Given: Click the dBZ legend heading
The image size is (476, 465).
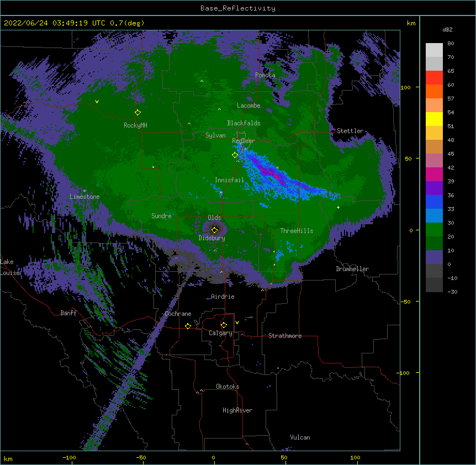Looking at the screenshot, I should coord(447,29).
